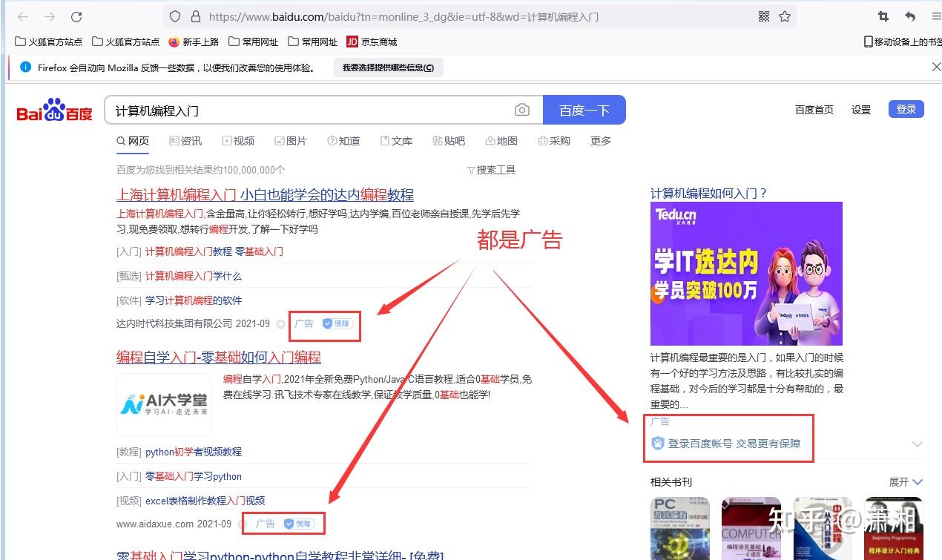Switch to the 视频 tab
Viewport: 942px width, 560px height.
pyautogui.click(x=238, y=141)
